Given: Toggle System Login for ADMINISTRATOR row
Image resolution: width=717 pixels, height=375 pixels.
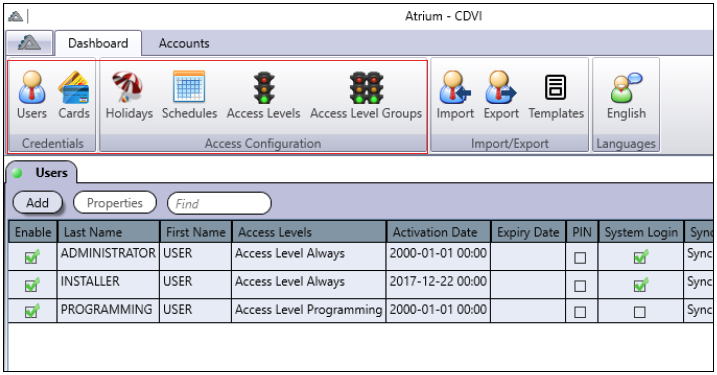Looking at the screenshot, I should pos(640,257).
